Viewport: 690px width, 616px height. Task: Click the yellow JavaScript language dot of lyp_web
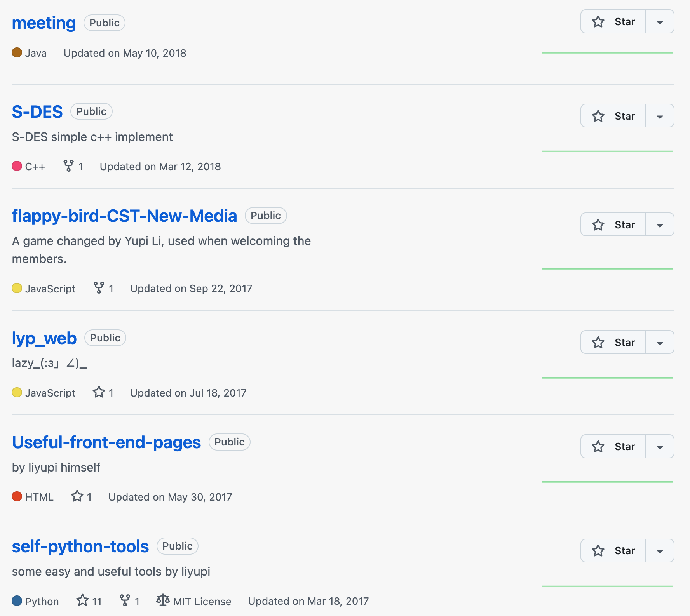(17, 392)
